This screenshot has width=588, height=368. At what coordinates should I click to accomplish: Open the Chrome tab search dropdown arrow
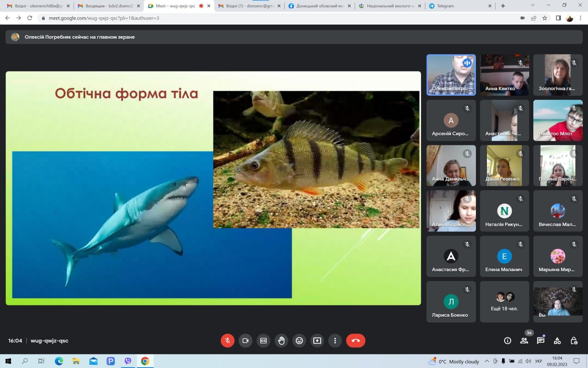pyautogui.click(x=533, y=6)
